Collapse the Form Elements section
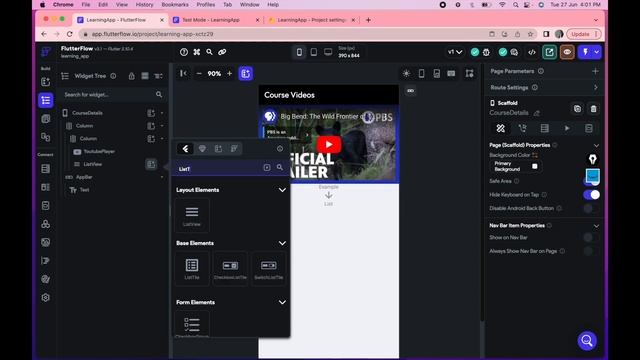640x360 pixels. (x=282, y=302)
